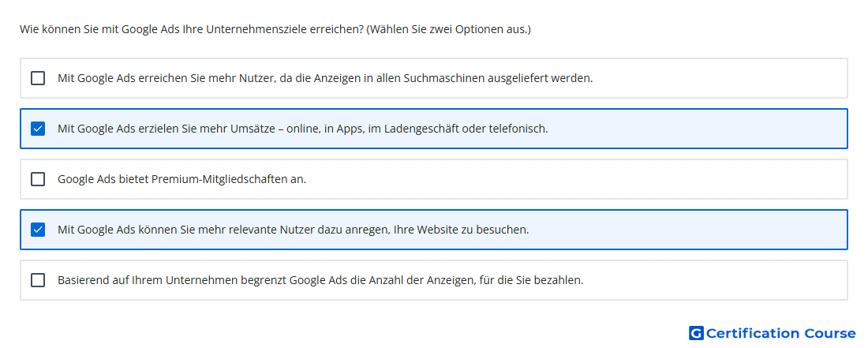Uncheck the 'mehr Umsätze' option checkbox

(38, 129)
